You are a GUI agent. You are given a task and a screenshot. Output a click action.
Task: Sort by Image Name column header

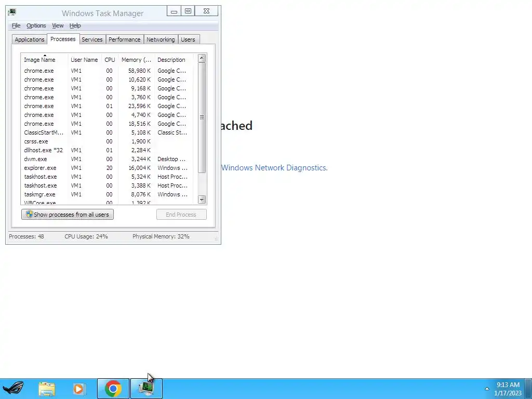coord(45,60)
